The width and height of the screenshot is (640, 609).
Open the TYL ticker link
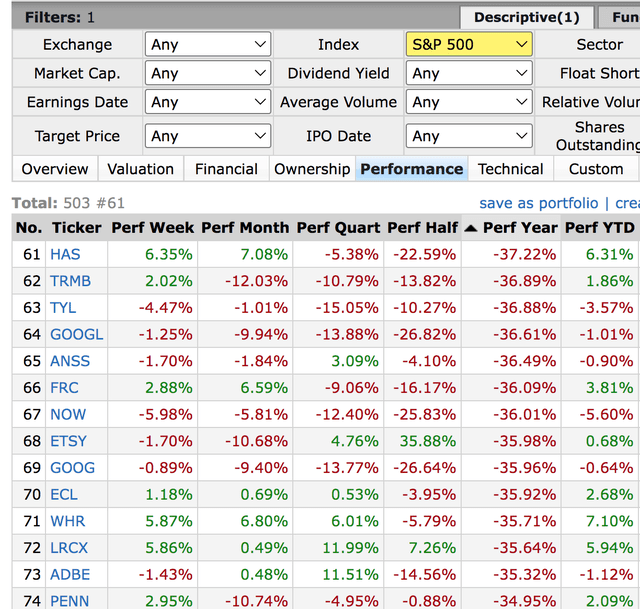tap(63, 307)
